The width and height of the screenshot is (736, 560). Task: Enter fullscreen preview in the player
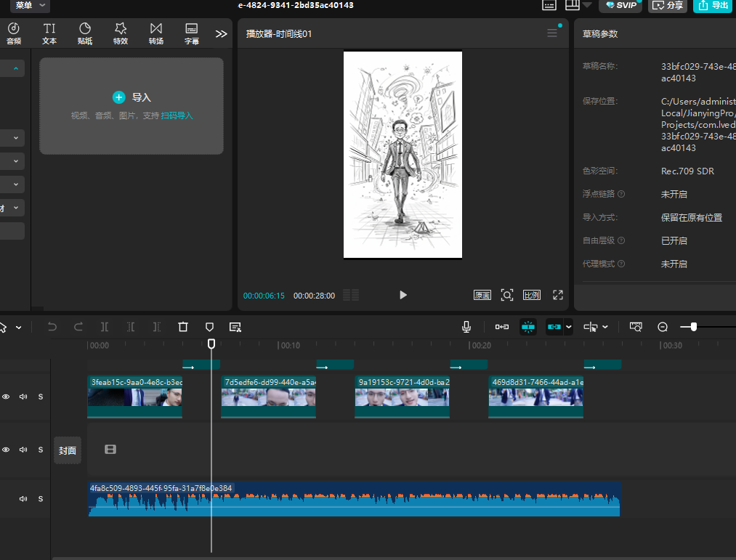tap(558, 295)
